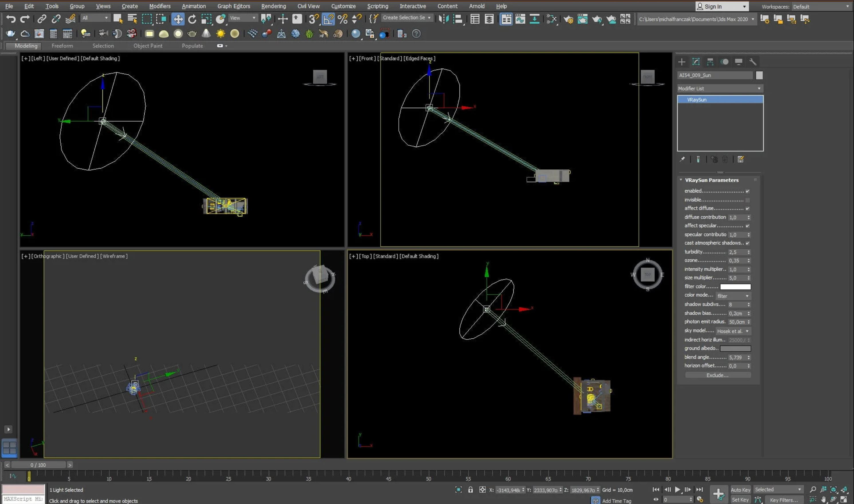This screenshot has width=854, height=504.
Task: Open the Utilities wrench panel tab
Action: (753, 62)
